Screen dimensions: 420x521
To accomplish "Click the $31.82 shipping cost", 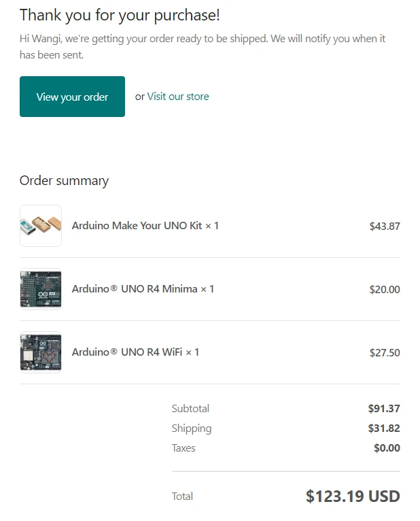I will point(384,428).
